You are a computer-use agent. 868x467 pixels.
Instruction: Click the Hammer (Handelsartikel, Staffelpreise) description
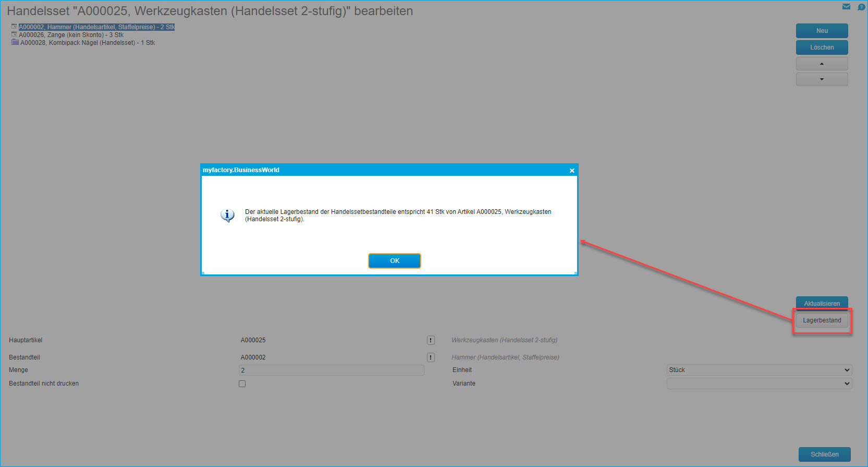pos(506,357)
